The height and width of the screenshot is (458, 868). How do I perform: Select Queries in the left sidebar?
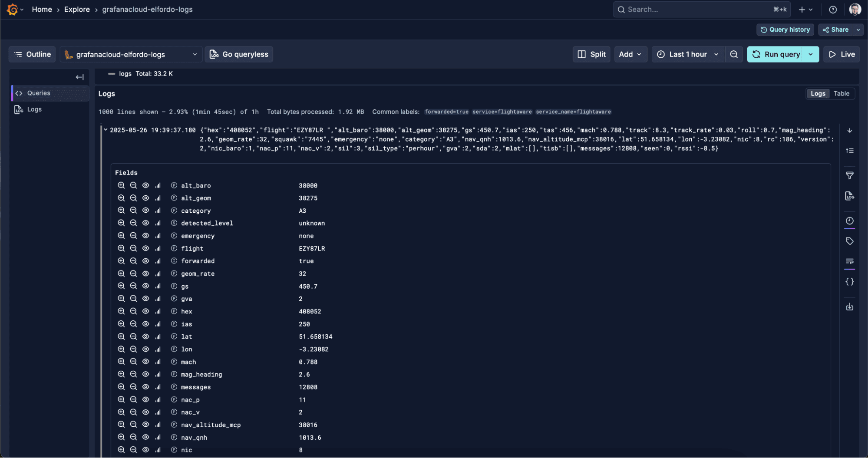tap(39, 93)
